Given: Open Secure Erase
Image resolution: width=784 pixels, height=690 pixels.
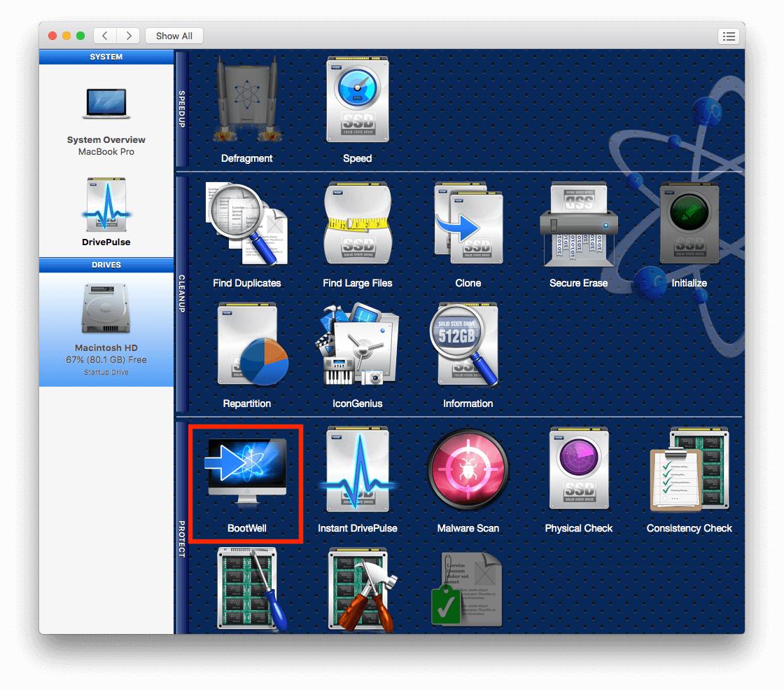Looking at the screenshot, I should (x=578, y=224).
